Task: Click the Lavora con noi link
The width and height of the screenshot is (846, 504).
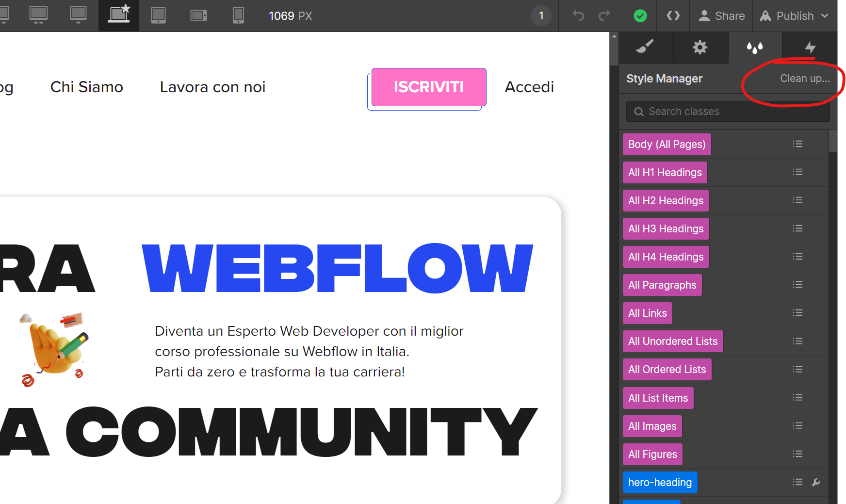Action: coord(212,87)
